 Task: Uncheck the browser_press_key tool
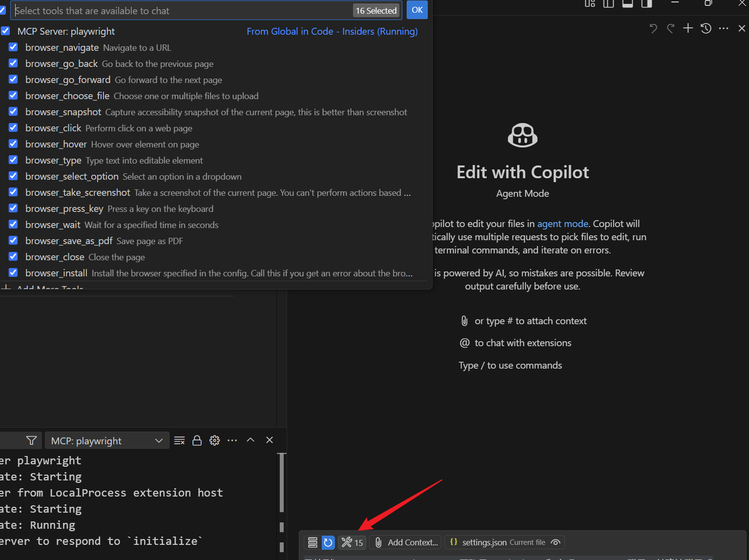point(13,208)
